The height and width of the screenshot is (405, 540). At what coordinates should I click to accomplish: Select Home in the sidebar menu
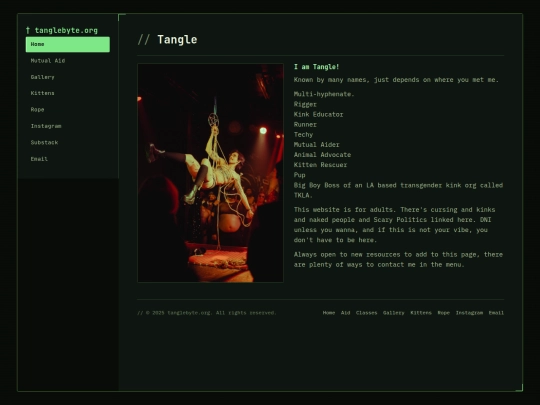[68, 44]
